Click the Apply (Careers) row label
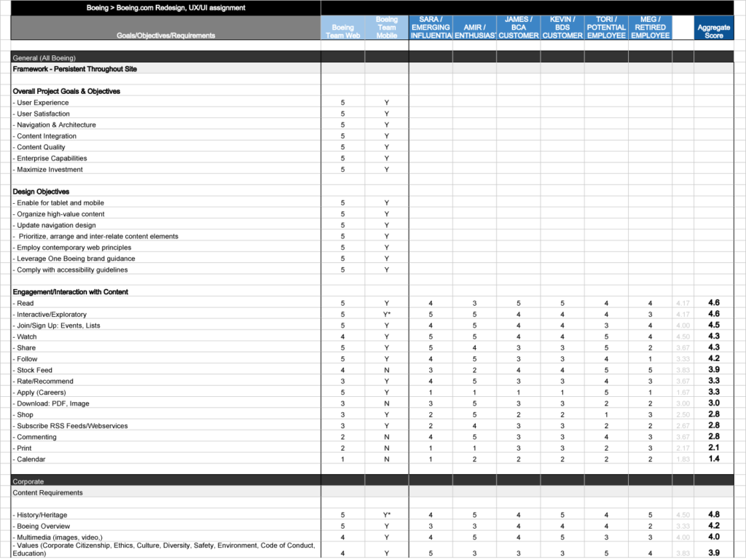 point(44,393)
